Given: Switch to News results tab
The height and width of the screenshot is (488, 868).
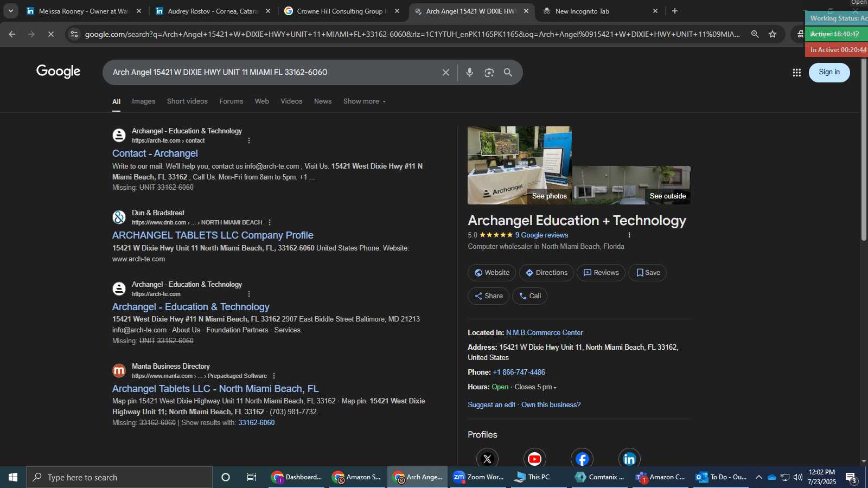Looking at the screenshot, I should coord(323,101).
